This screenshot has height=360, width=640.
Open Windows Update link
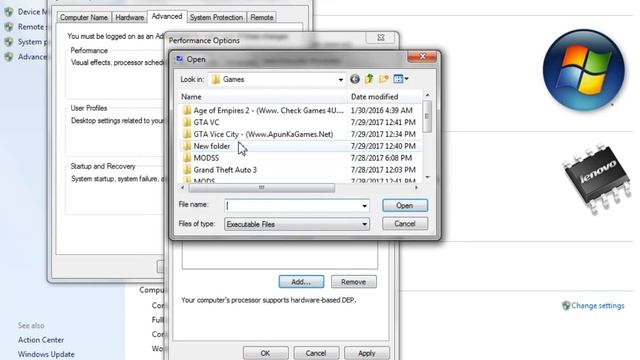[46, 354]
